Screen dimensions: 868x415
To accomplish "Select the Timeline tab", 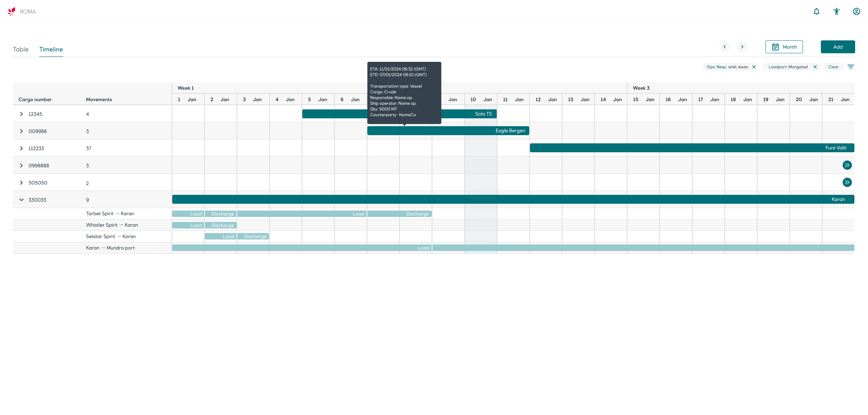I will pyautogui.click(x=51, y=49).
